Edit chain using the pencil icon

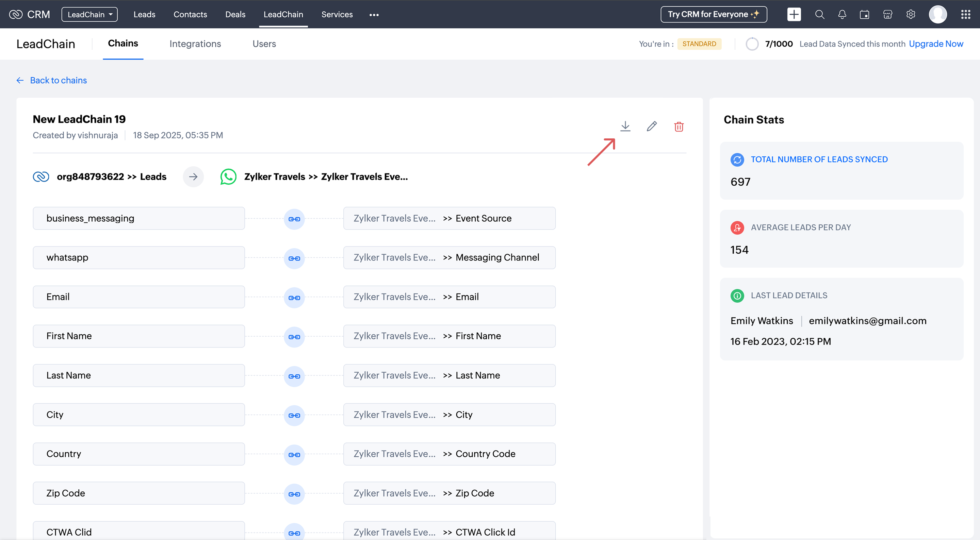(652, 126)
